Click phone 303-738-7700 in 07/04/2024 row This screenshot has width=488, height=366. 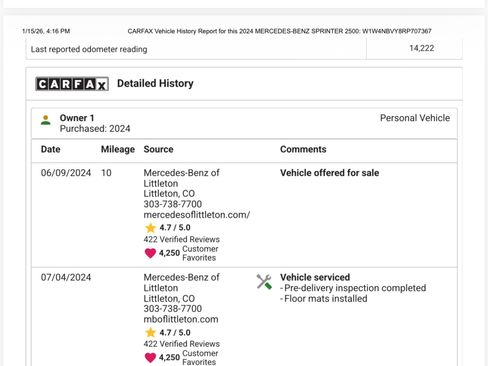(x=173, y=309)
